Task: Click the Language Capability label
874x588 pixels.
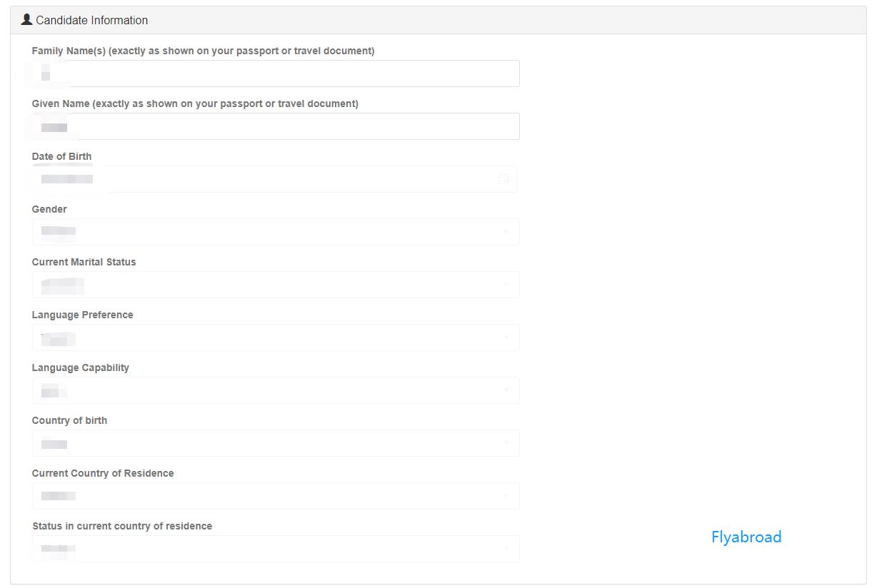Action: click(x=80, y=367)
